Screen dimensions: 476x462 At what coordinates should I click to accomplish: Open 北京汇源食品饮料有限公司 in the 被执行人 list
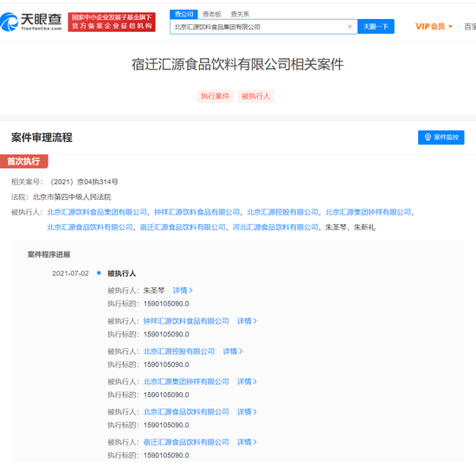coord(90,227)
